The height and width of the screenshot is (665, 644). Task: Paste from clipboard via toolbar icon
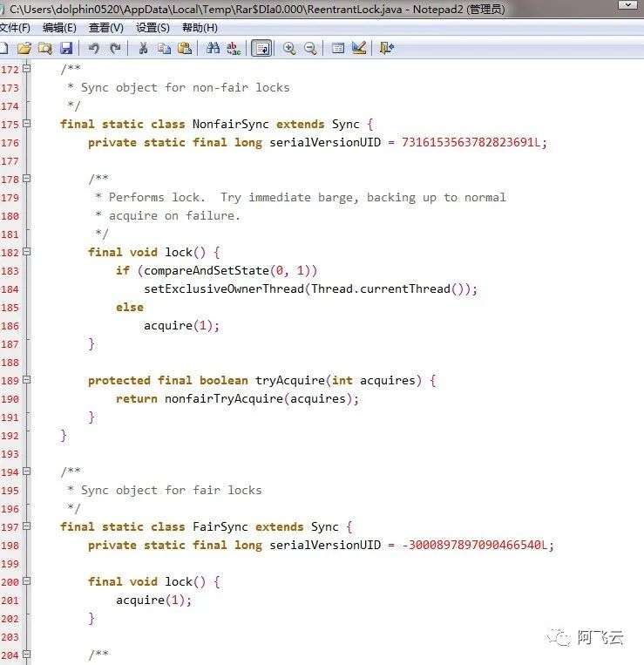[x=185, y=48]
